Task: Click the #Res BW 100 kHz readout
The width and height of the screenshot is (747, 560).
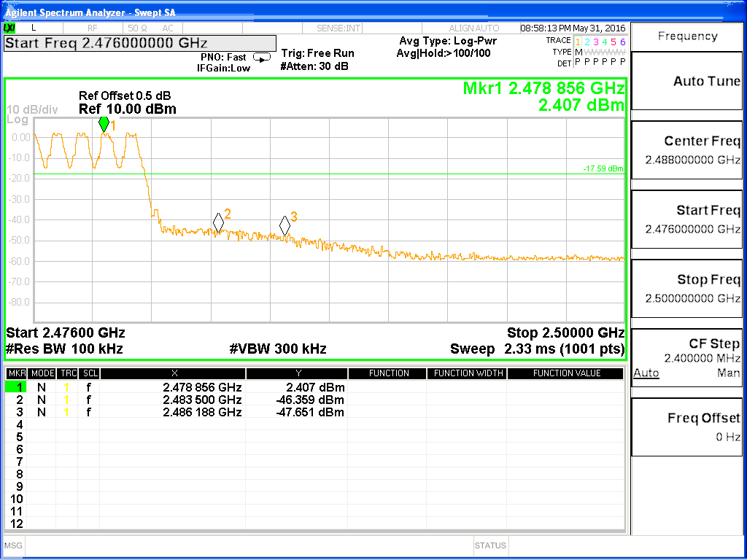Action: [64, 349]
